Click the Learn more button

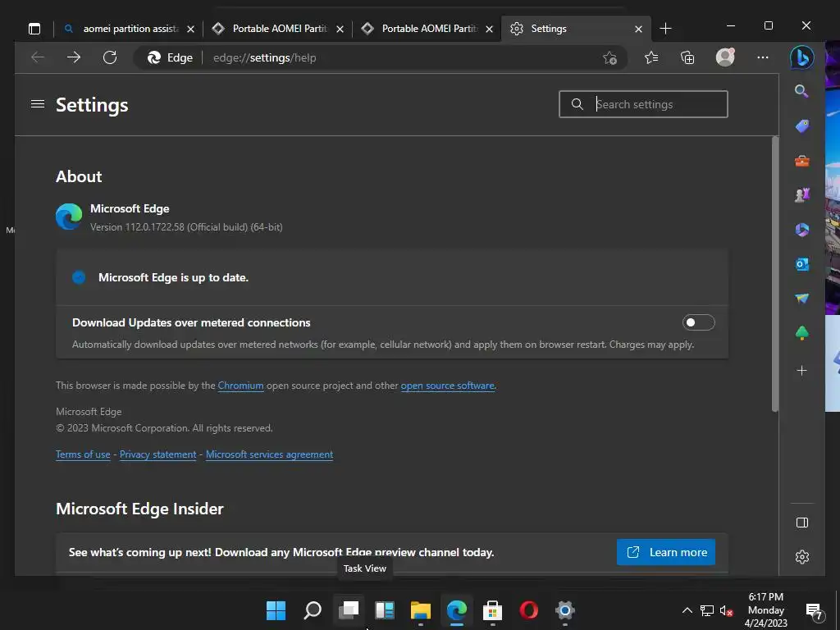pos(666,552)
